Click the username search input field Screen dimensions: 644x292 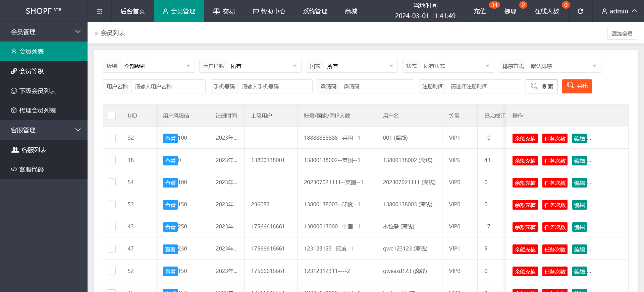(x=168, y=86)
